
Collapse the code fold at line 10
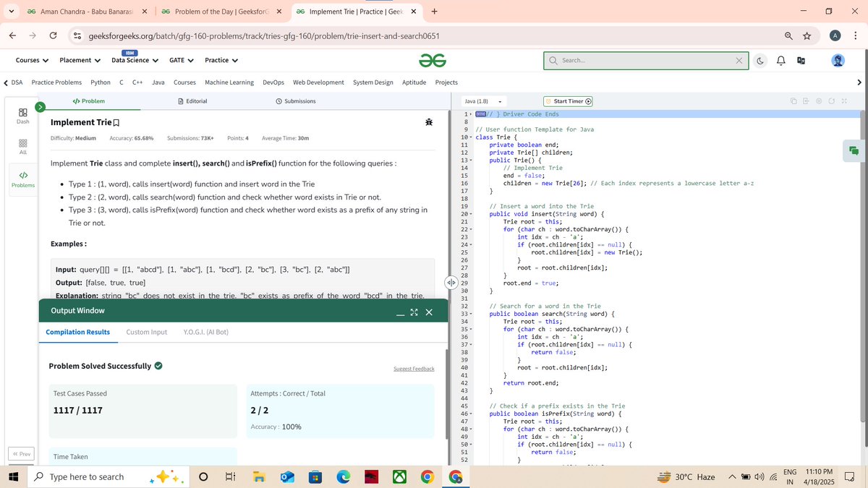click(x=471, y=137)
